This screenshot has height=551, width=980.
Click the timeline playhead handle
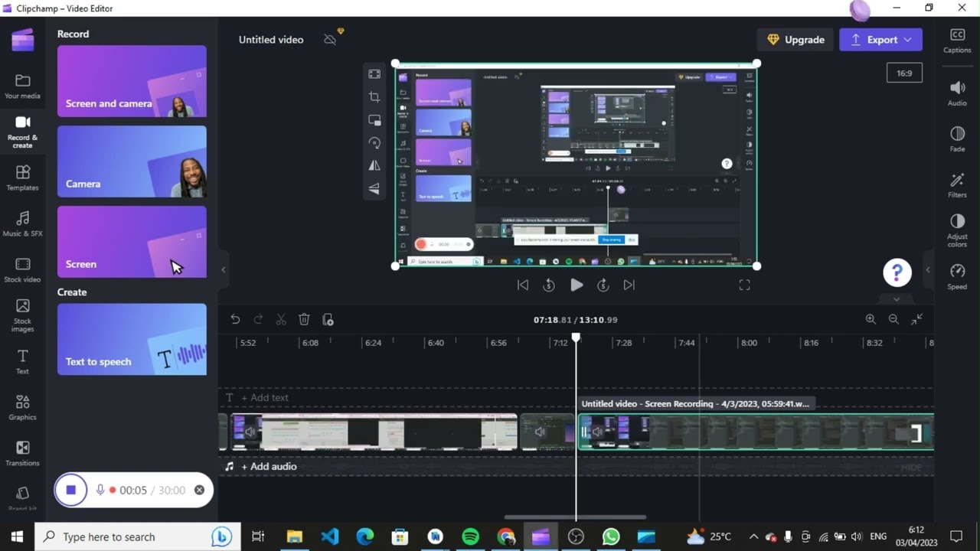pos(577,337)
